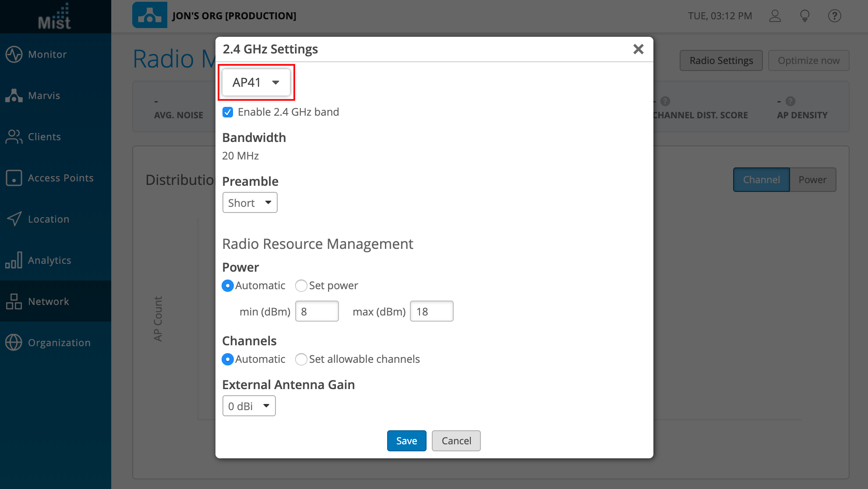
Task: Click the max (dBm) input field
Action: click(431, 312)
